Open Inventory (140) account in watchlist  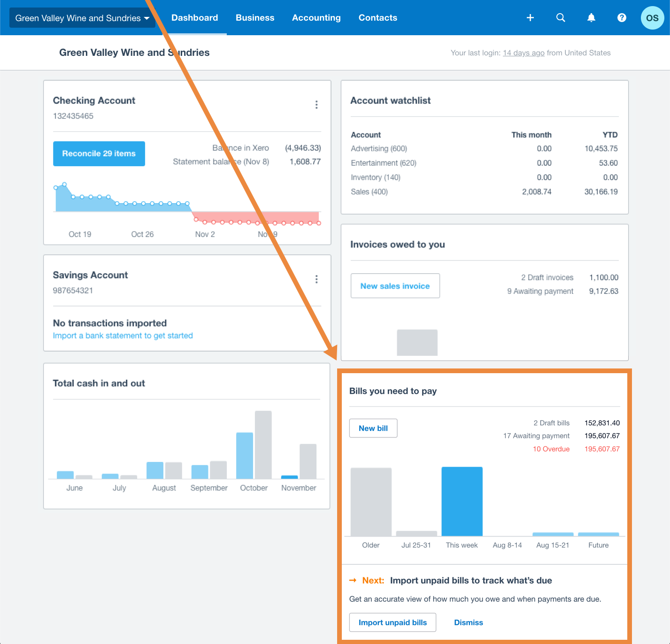click(376, 177)
